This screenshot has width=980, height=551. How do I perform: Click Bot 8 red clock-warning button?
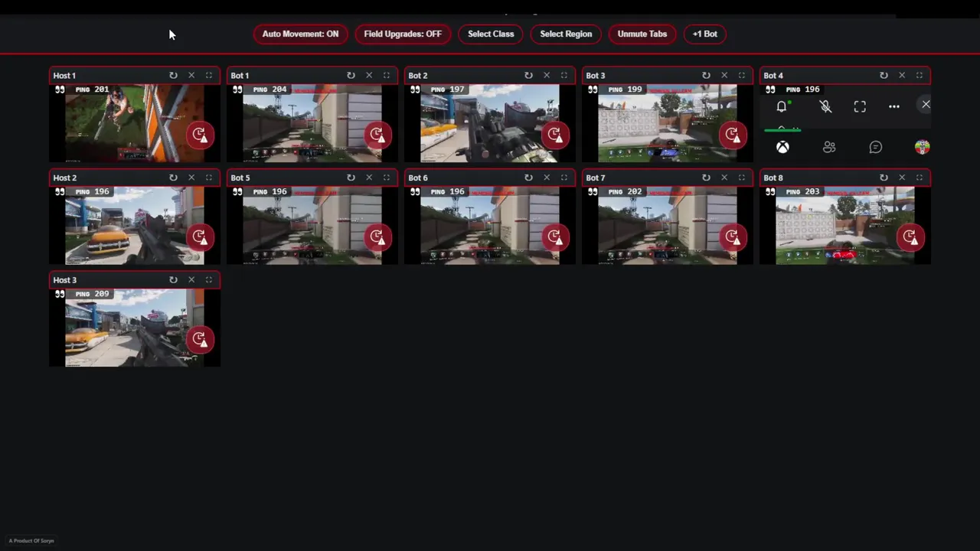point(910,237)
